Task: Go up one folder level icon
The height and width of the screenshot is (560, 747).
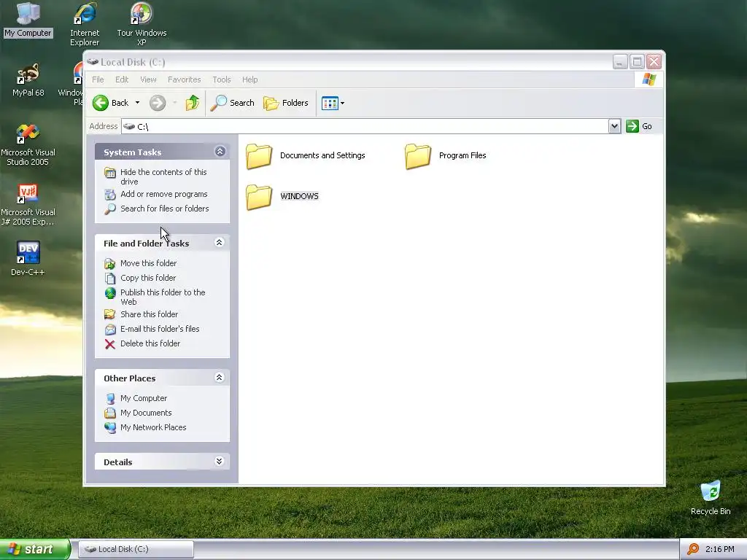Action: [193, 103]
